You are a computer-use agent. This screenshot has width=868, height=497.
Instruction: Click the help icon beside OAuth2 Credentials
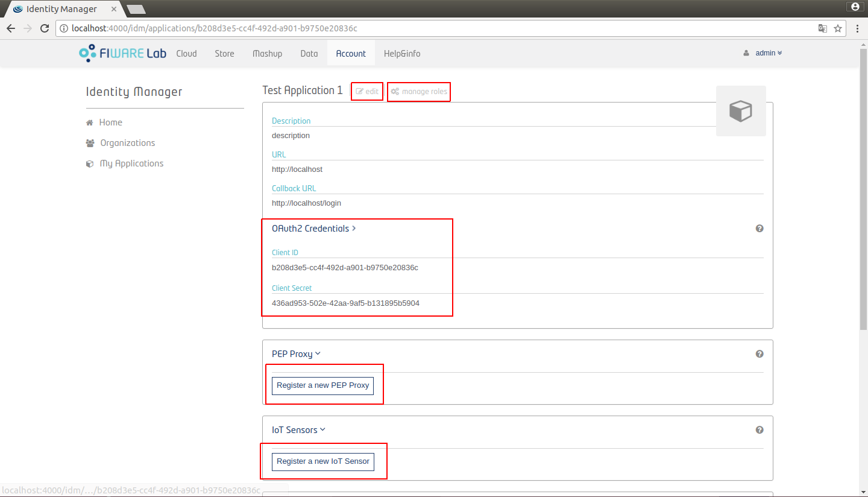[x=759, y=229]
